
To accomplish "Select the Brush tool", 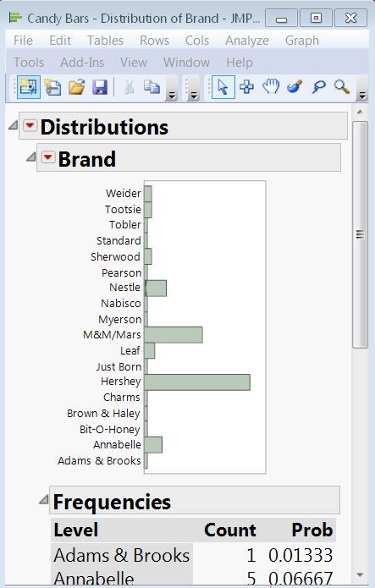I will click(x=295, y=87).
